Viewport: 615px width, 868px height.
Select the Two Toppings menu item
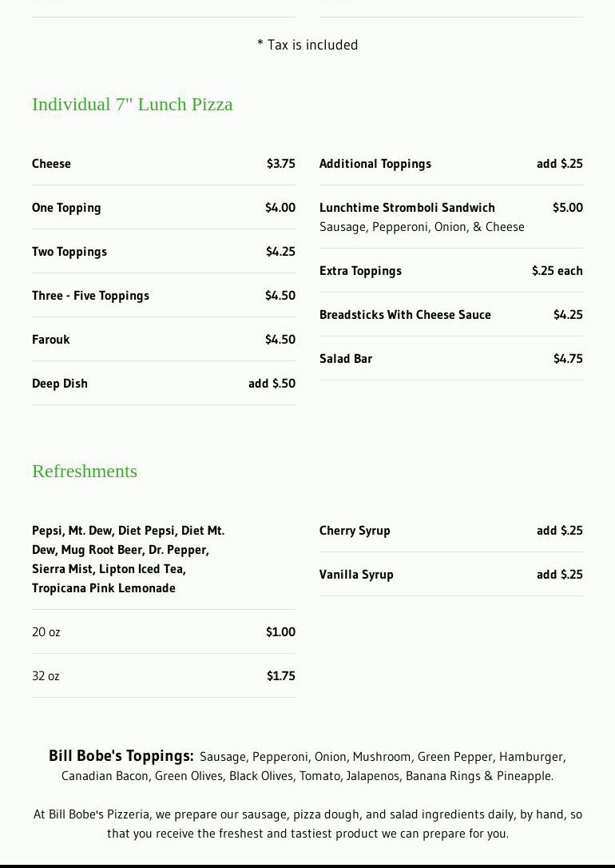coord(69,252)
